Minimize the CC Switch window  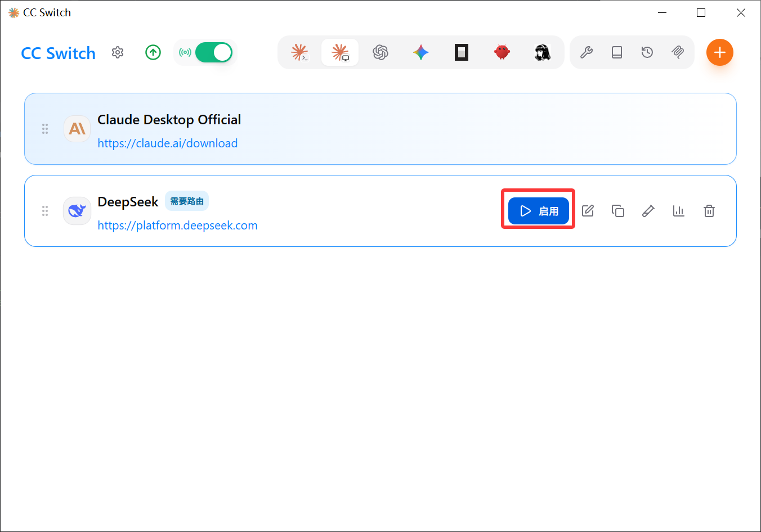point(662,12)
